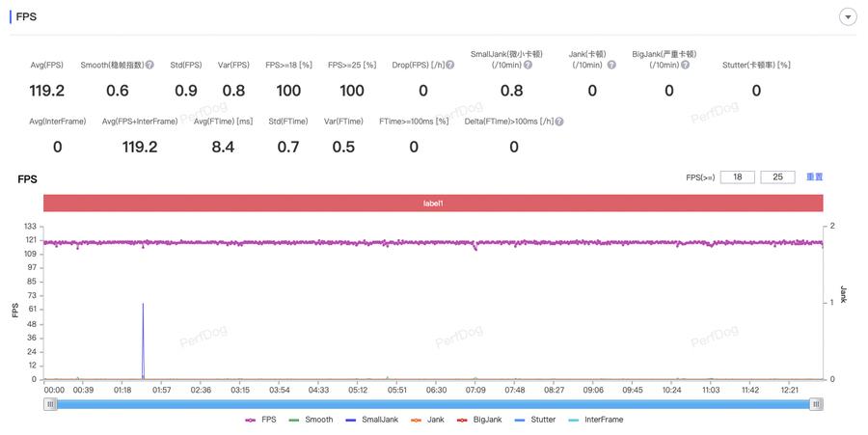Click help icon next to Smooth(稳帧指数)
Viewport: 868px width, 435px height.
[149, 66]
